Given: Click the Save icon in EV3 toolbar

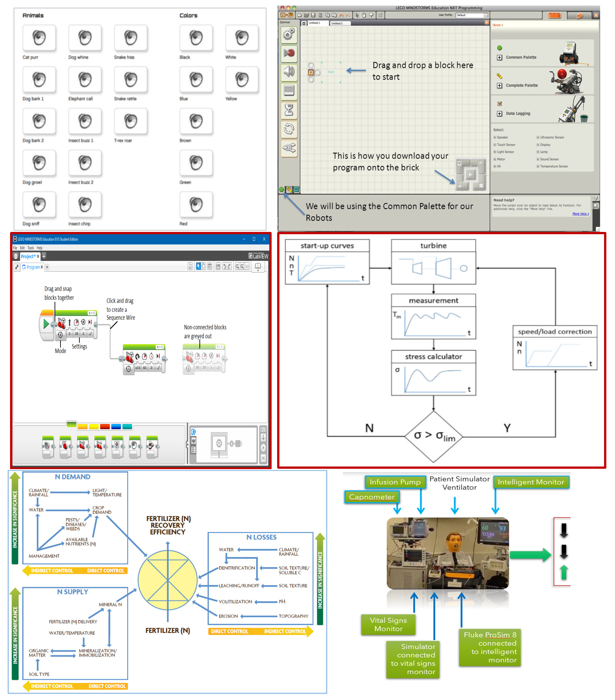Looking at the screenshot, I should 219,266.
